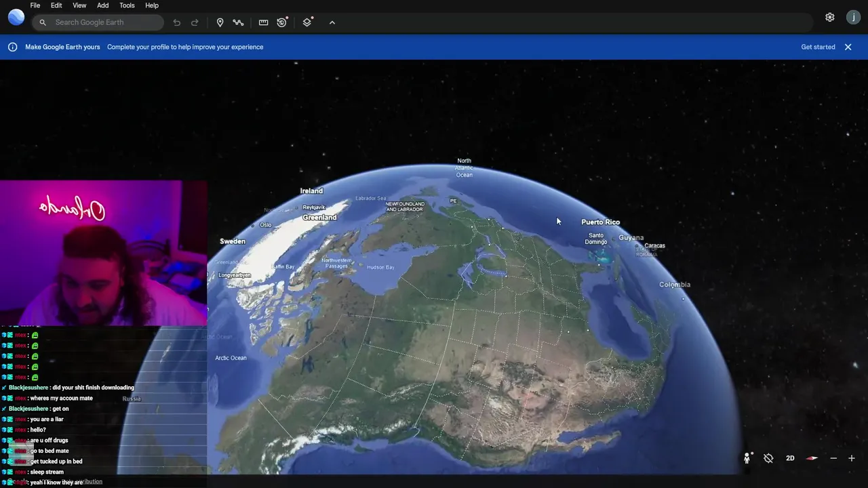Select the Draw path or polygon tool
The width and height of the screenshot is (868, 488).
238,22
